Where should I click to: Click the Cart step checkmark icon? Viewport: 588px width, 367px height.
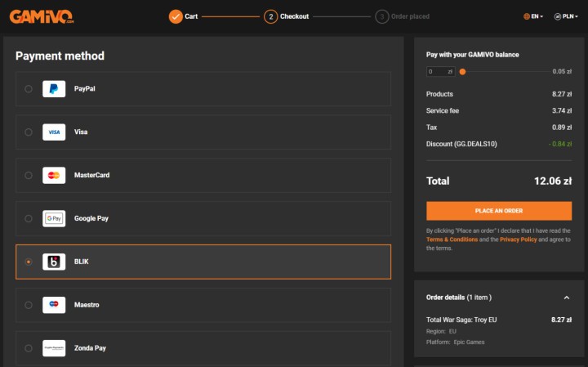pyautogui.click(x=176, y=16)
